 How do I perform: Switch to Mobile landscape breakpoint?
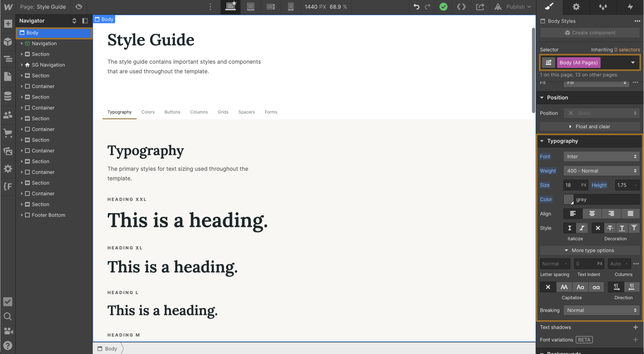271,7
